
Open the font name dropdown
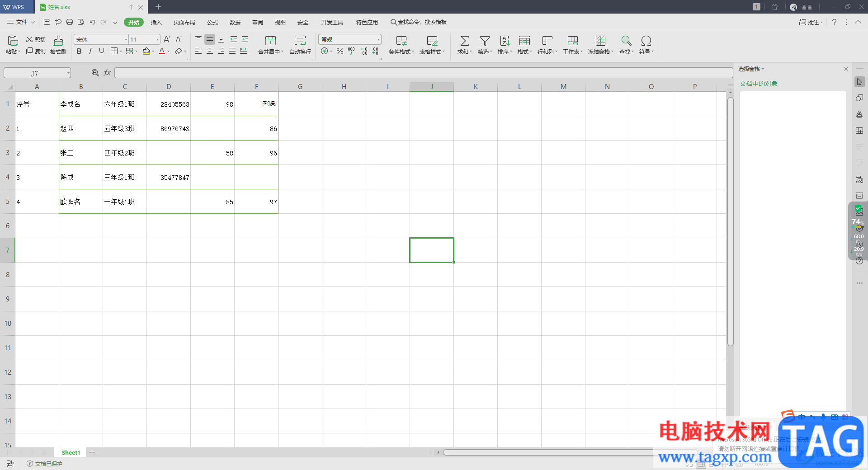pyautogui.click(x=126, y=40)
